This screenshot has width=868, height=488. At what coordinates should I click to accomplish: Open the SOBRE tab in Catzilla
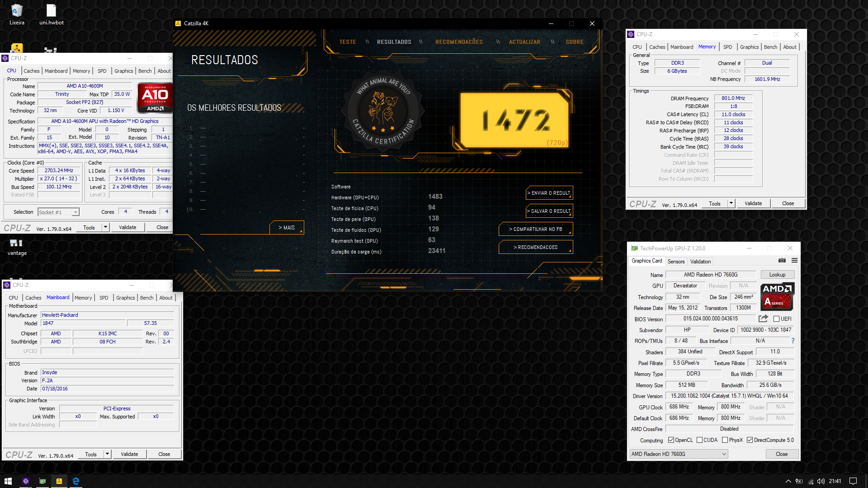click(575, 42)
